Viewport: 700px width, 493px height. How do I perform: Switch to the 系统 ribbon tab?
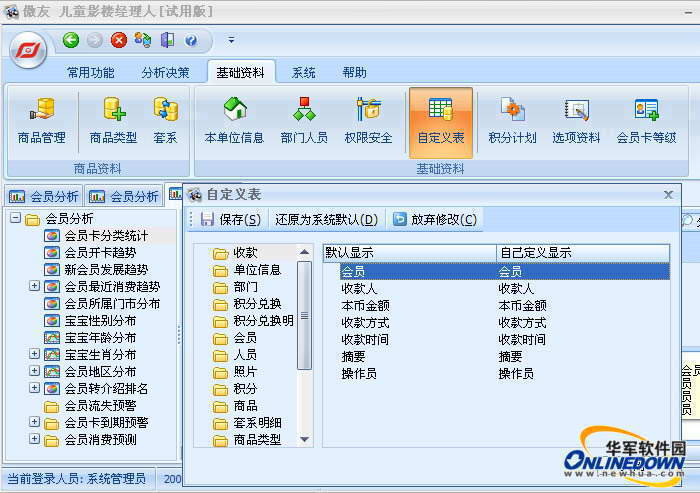click(304, 72)
